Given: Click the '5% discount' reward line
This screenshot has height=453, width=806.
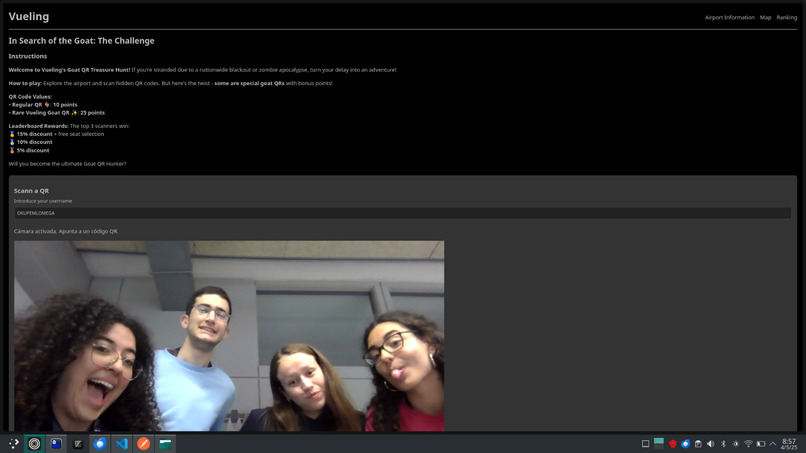Looking at the screenshot, I should click(x=29, y=151).
